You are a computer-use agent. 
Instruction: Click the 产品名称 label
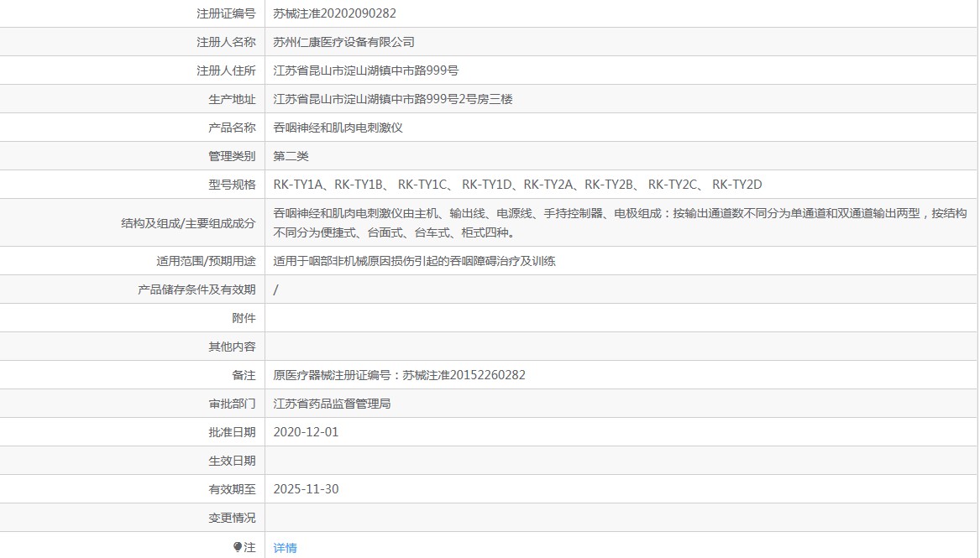[232, 128]
